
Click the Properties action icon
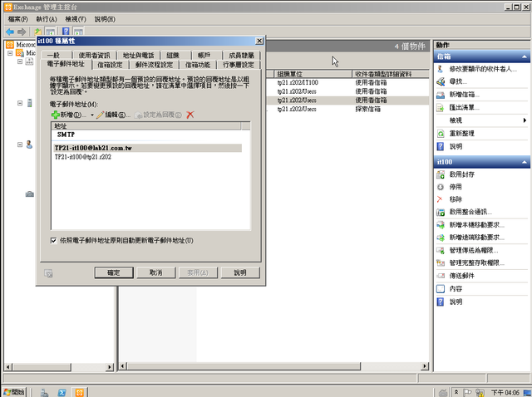(441, 289)
